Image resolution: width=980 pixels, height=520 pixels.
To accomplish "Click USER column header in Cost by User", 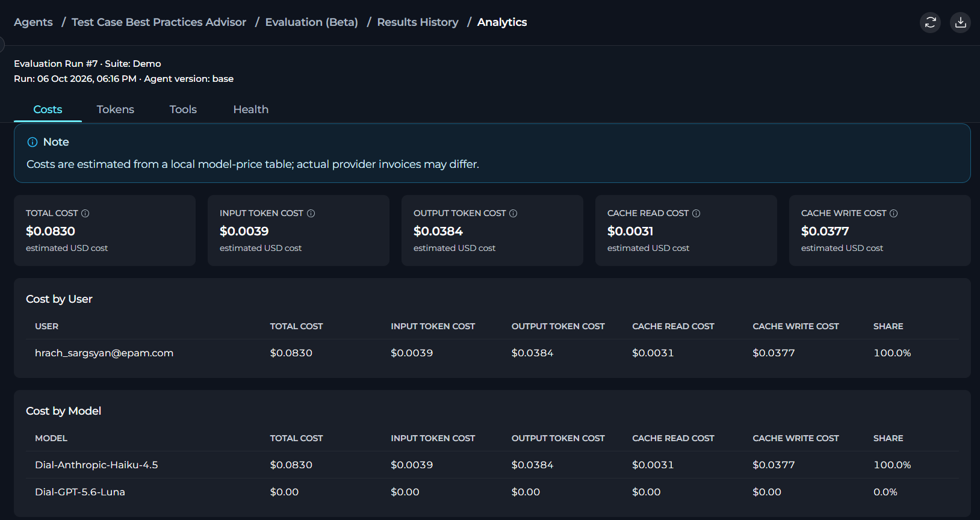I will [47, 326].
